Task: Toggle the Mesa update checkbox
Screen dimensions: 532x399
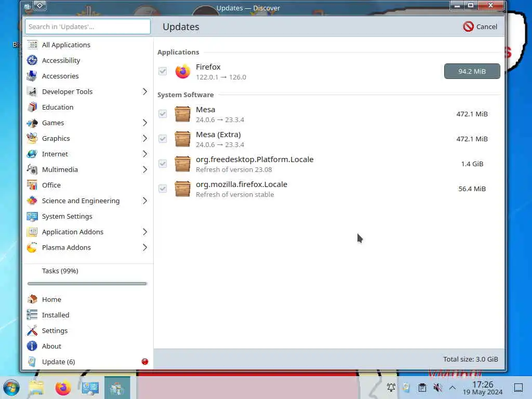Action: tap(163, 114)
